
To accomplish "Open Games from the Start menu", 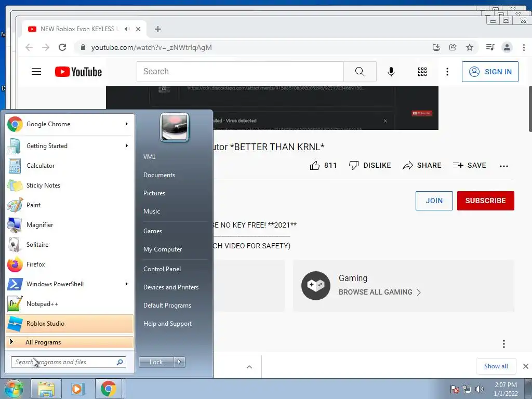I will [x=153, y=231].
